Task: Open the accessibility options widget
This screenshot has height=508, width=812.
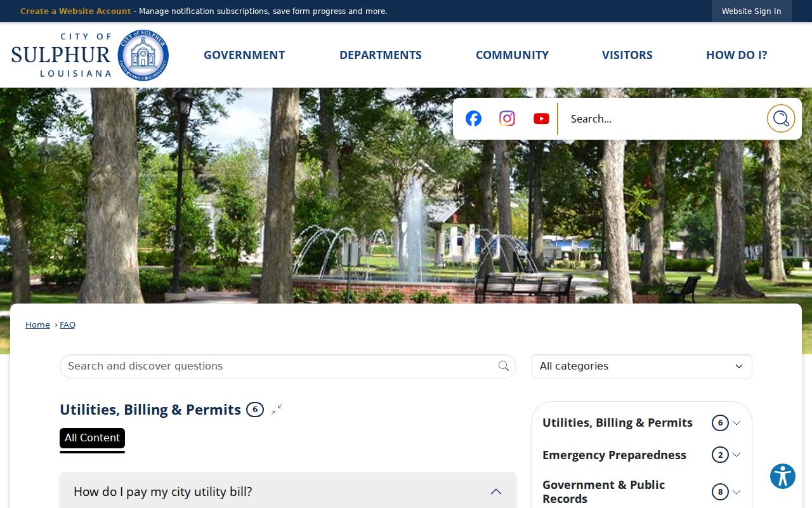Action: click(x=783, y=476)
